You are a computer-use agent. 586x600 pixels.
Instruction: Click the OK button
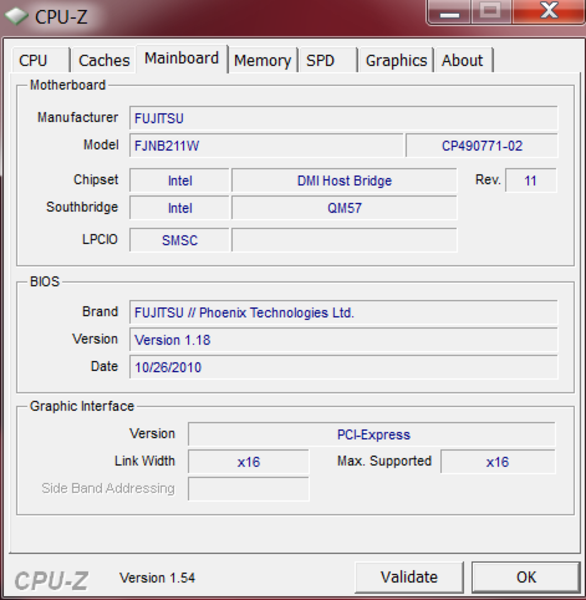tap(526, 577)
